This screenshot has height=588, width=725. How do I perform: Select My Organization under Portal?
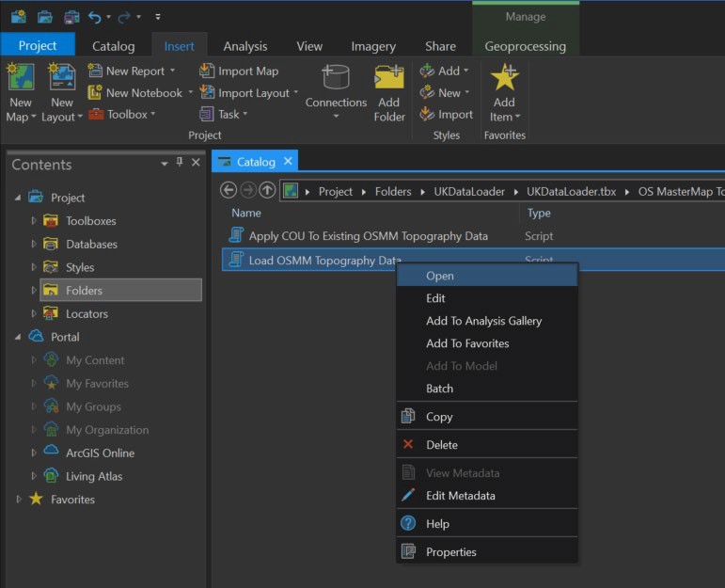coord(107,430)
